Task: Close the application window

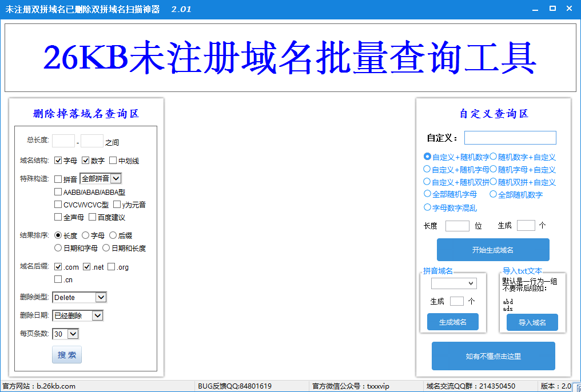Action: click(570, 9)
